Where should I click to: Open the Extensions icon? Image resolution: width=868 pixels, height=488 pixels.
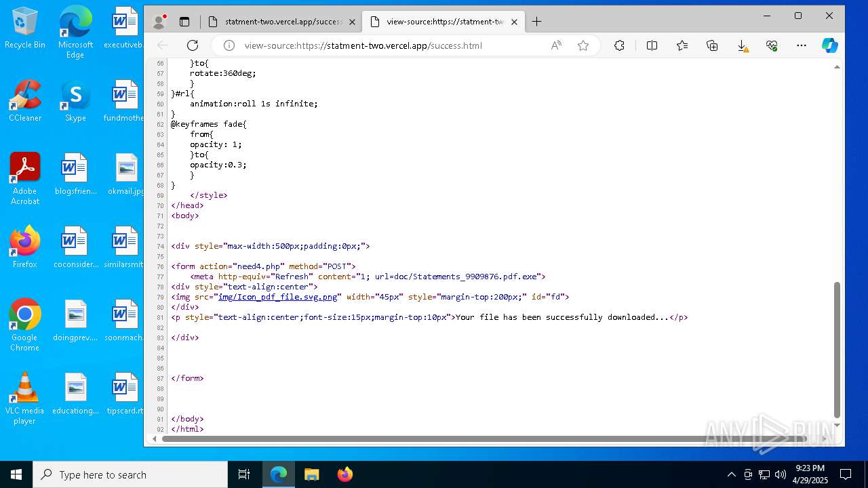pos(619,45)
